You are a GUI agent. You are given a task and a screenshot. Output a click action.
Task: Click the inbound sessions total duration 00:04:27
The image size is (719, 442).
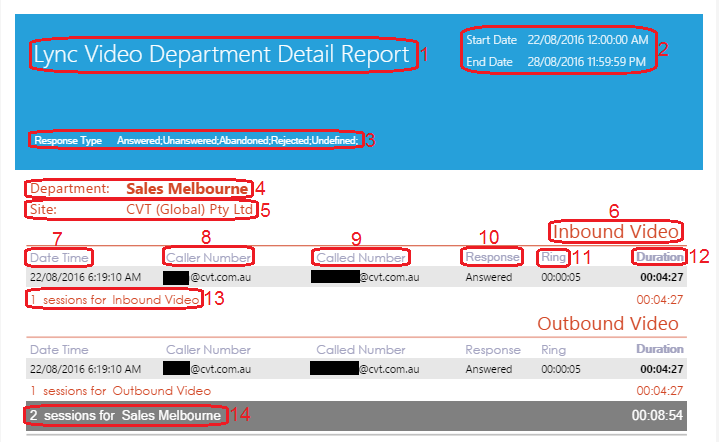click(x=660, y=300)
